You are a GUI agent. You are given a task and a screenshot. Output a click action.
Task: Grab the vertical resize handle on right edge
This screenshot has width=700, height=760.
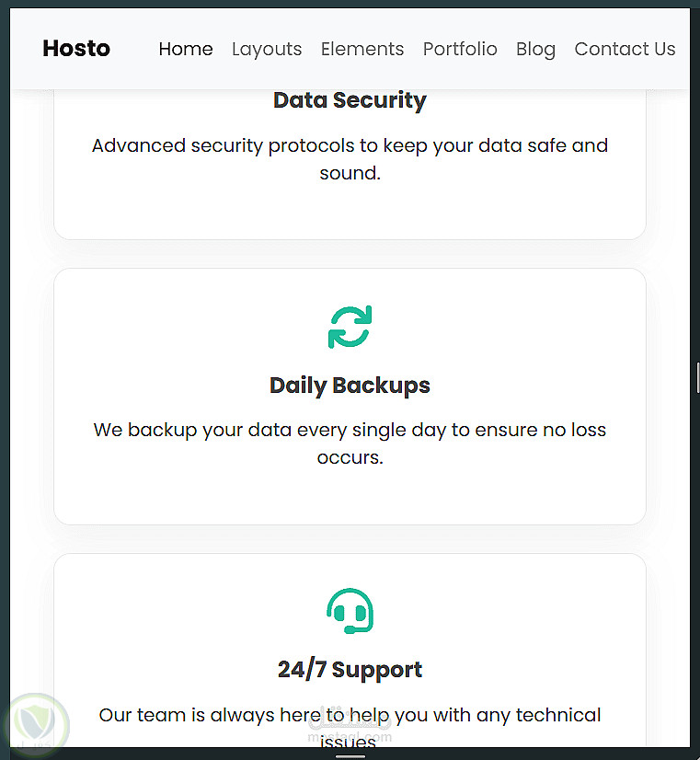click(x=697, y=377)
